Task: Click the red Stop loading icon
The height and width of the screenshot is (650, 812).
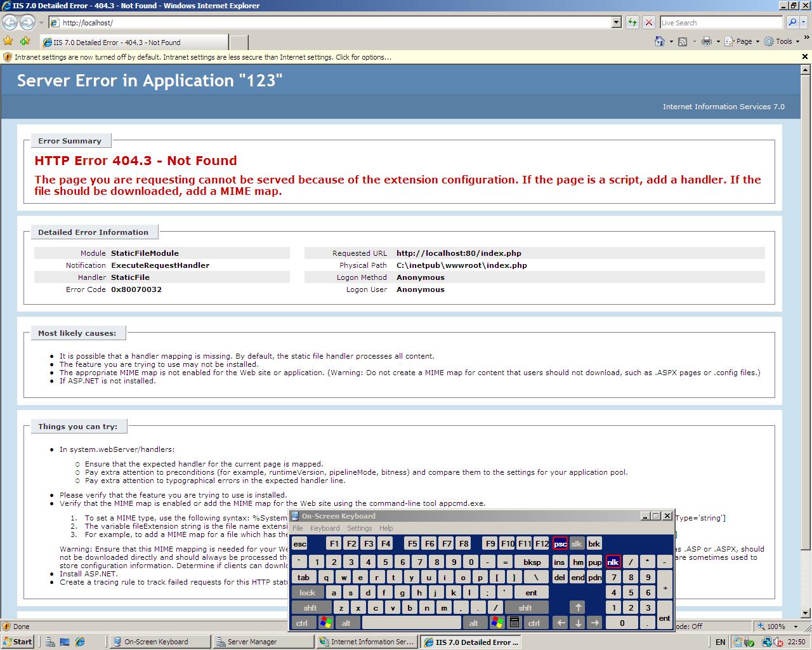Action: click(648, 22)
